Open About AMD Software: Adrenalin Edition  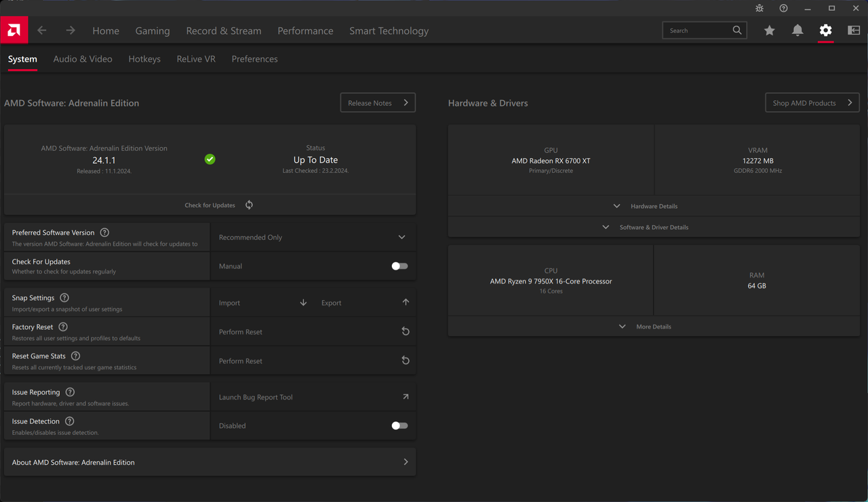tap(210, 462)
